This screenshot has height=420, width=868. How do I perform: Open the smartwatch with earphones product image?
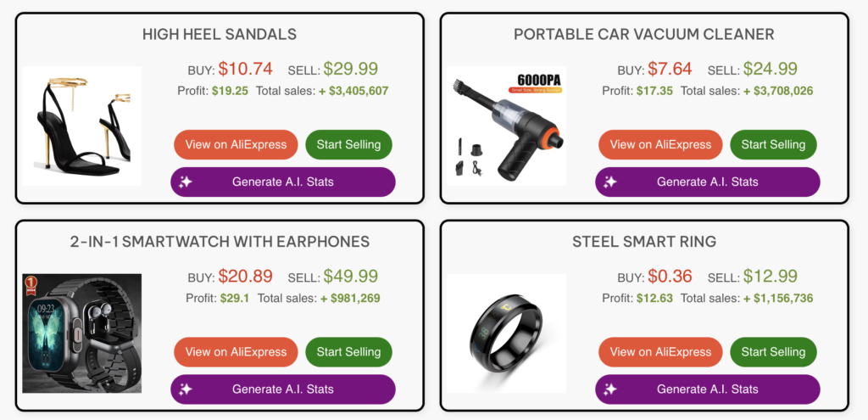(82, 333)
